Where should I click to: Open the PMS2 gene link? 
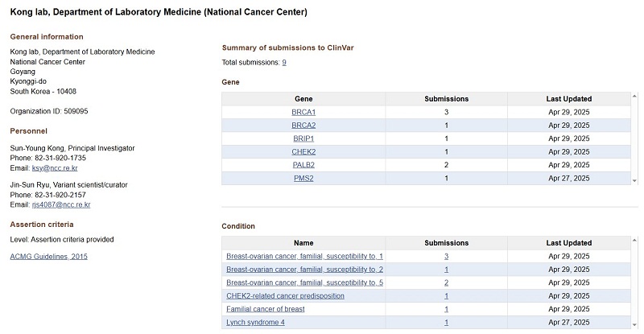[x=303, y=178]
